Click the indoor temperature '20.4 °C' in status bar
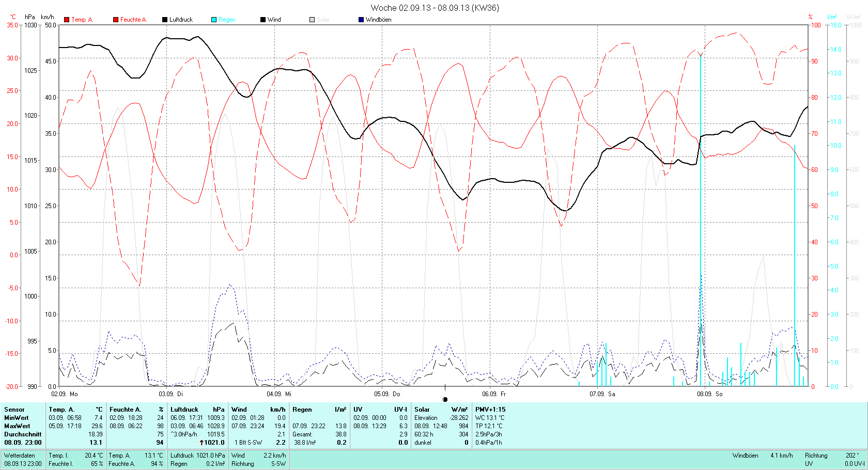Image resolution: width=868 pixels, height=470 pixels. [94, 456]
